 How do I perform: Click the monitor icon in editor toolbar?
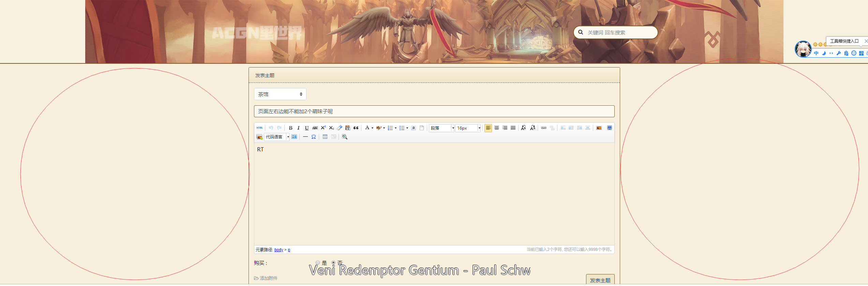tap(610, 128)
